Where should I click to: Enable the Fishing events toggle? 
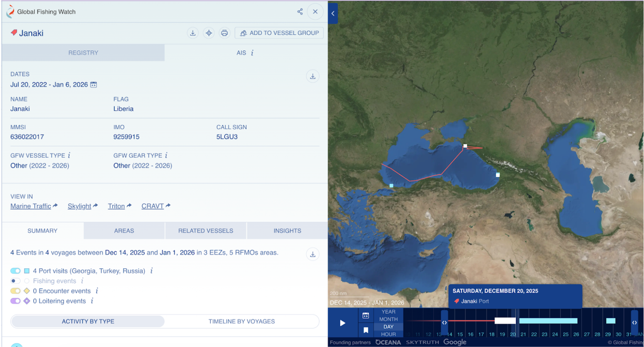tap(15, 281)
